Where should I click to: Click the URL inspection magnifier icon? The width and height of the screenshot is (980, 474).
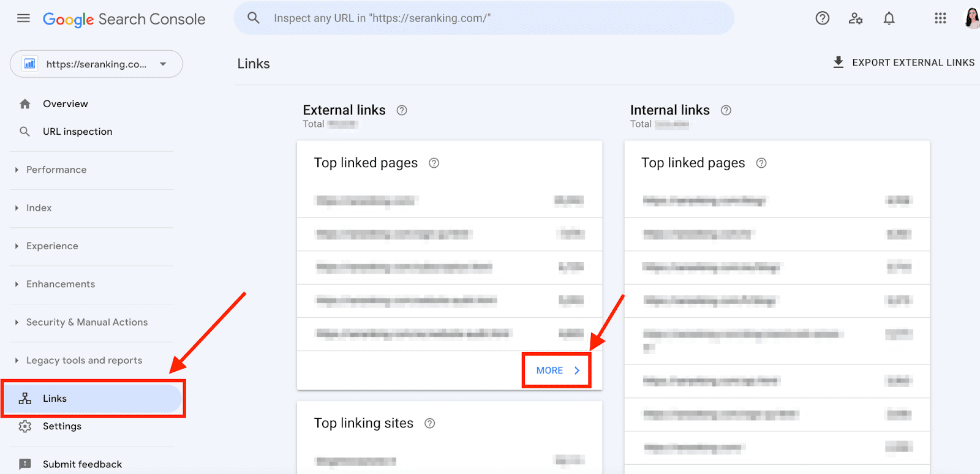25,132
